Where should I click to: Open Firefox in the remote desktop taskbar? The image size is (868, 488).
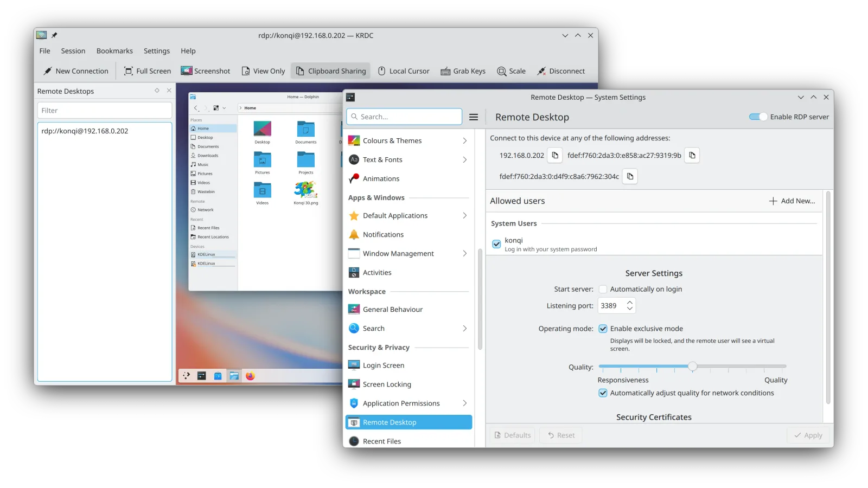pos(250,376)
